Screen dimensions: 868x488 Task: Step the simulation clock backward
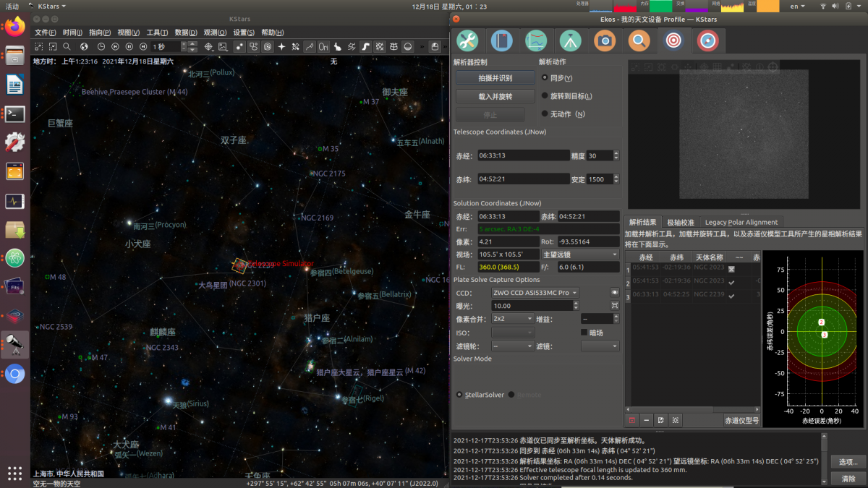114,46
